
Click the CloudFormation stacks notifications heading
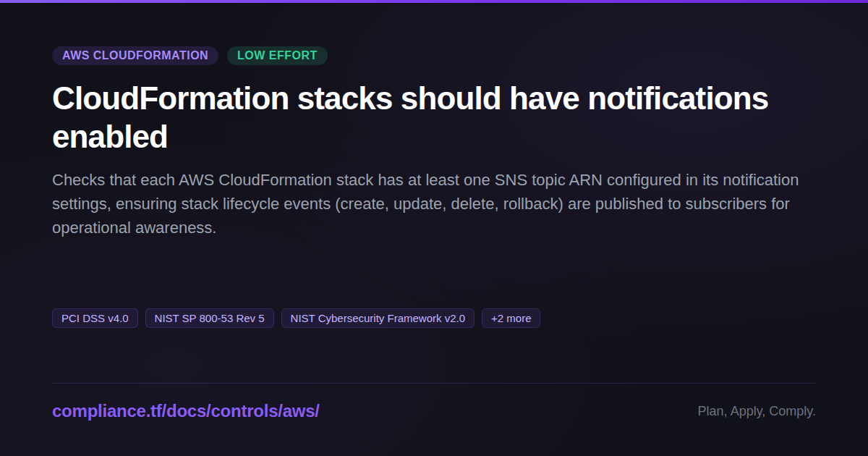click(x=410, y=117)
